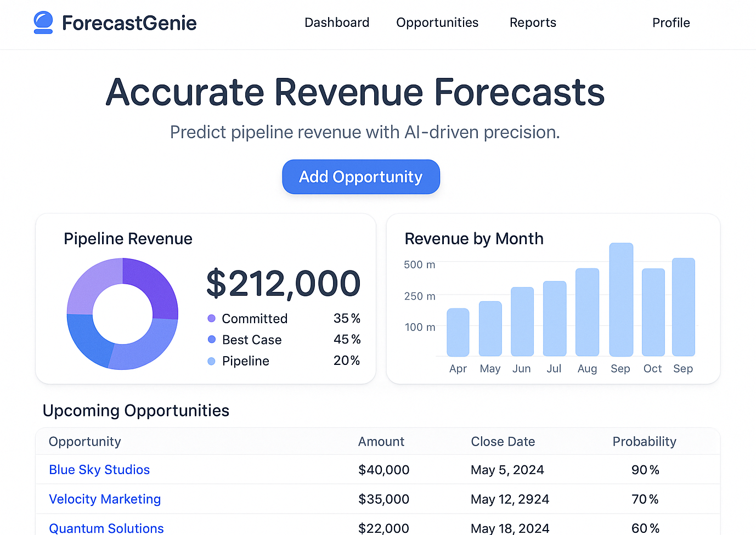The height and width of the screenshot is (535, 756).
Task: Select the Best Case legend dot
Action: (211, 340)
